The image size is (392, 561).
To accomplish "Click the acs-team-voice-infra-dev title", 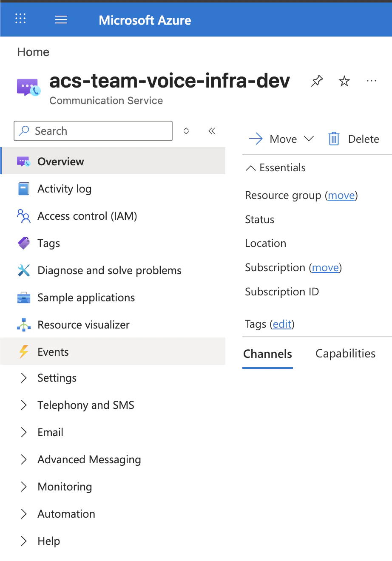I will [x=170, y=81].
